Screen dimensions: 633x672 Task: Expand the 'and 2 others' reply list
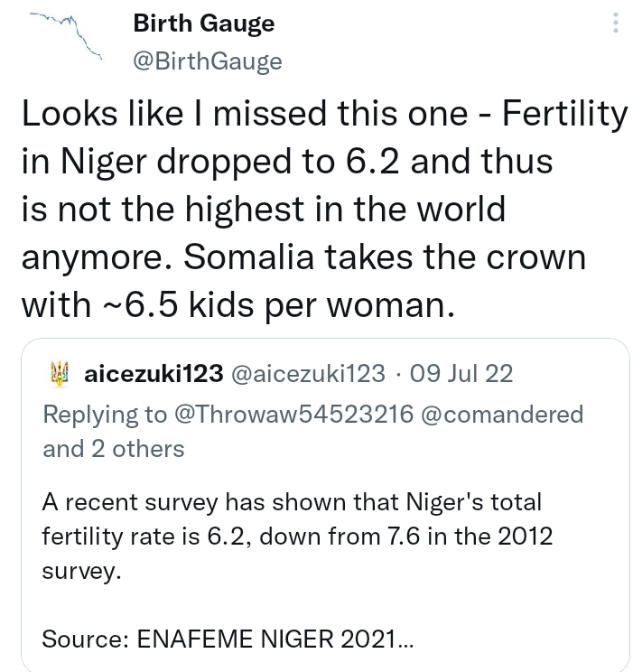[x=114, y=449]
